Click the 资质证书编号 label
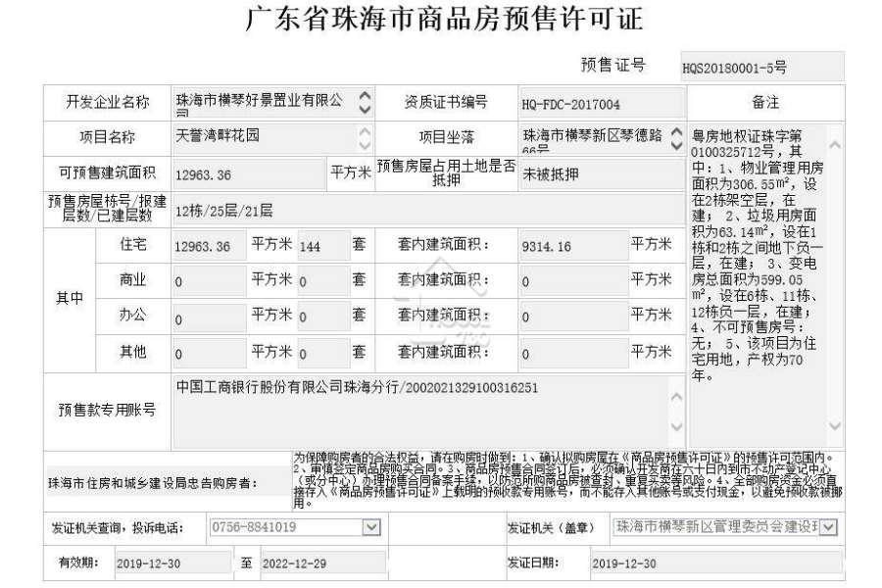 (446, 102)
